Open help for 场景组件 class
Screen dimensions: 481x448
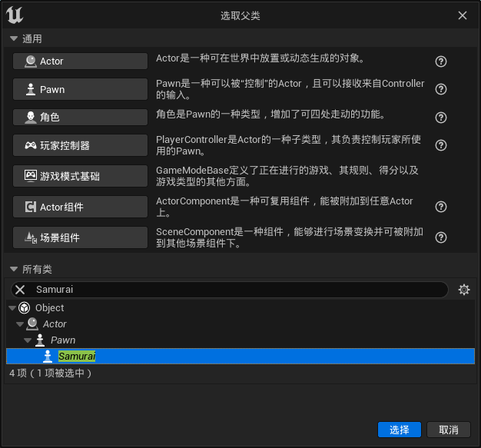(441, 237)
